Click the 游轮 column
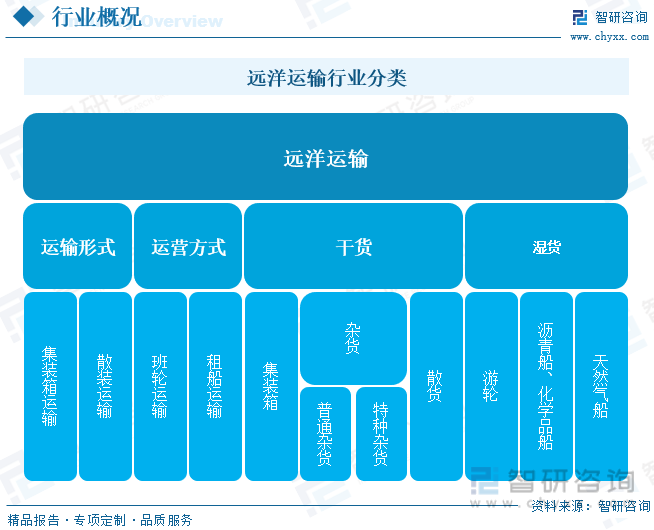 [x=491, y=386]
